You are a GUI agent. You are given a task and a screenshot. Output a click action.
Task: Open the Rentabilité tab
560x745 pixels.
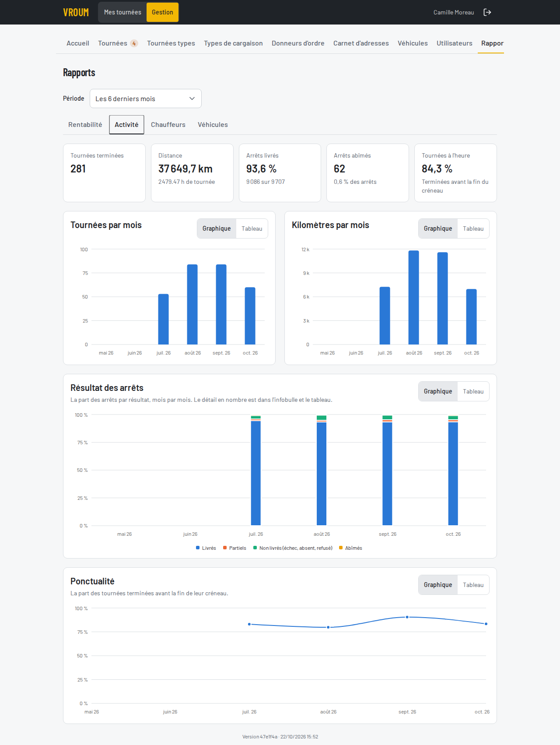pyautogui.click(x=85, y=125)
